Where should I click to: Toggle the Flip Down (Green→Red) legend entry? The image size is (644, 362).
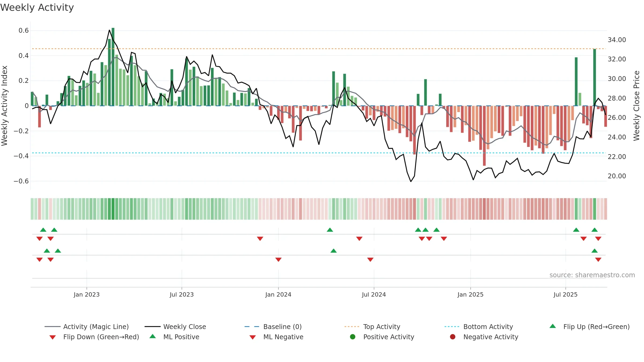tap(94, 337)
